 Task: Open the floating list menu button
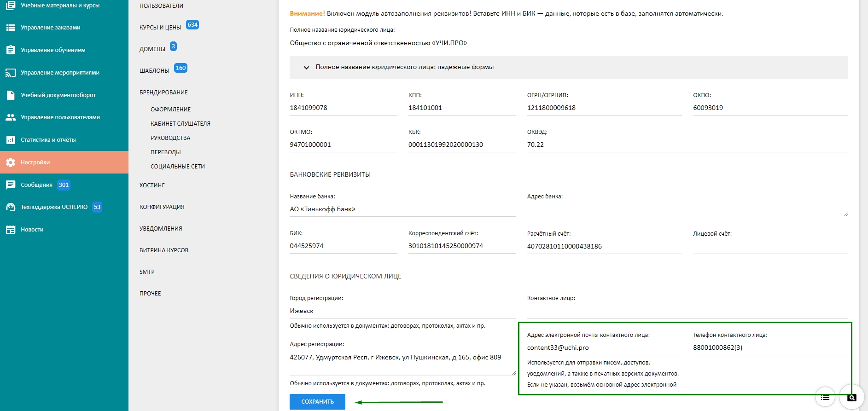point(825,397)
